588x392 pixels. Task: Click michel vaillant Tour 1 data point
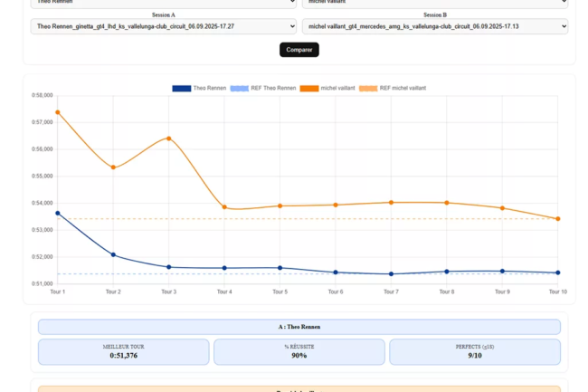(58, 112)
